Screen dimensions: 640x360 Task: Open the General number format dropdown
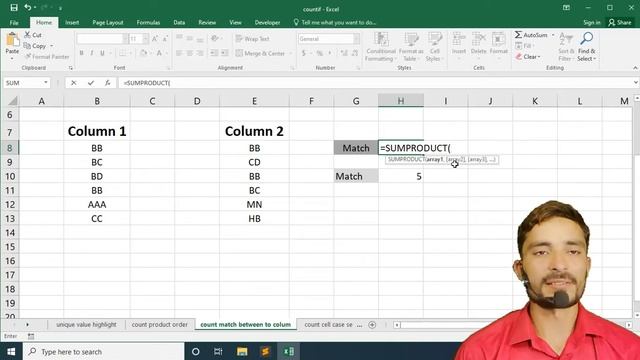click(357, 39)
